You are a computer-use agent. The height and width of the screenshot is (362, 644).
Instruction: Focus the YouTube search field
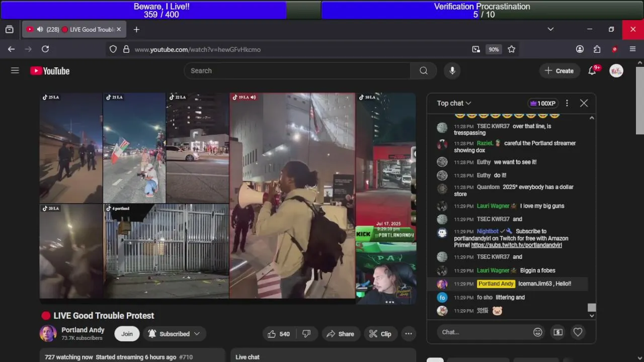point(297,71)
